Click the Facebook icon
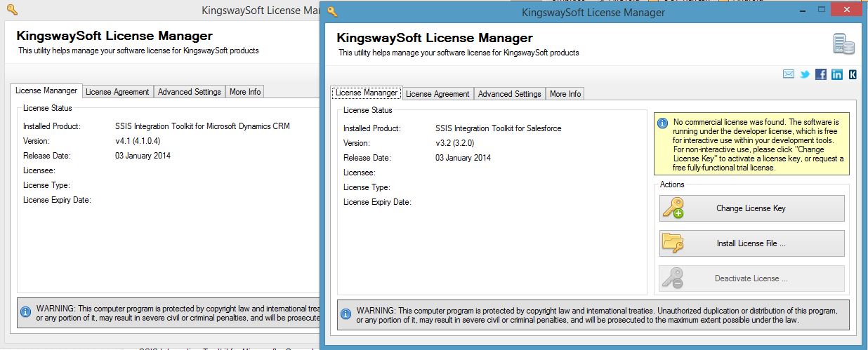The height and width of the screenshot is (350, 868). pos(820,74)
